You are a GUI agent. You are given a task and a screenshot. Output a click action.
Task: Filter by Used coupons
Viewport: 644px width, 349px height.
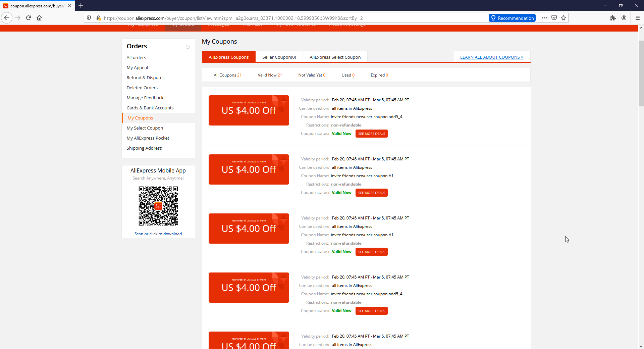pos(348,75)
